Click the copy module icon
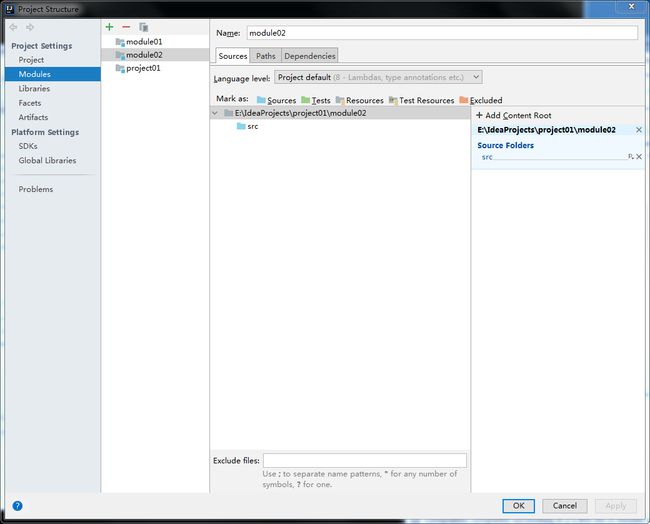The image size is (650, 524). pyautogui.click(x=143, y=27)
